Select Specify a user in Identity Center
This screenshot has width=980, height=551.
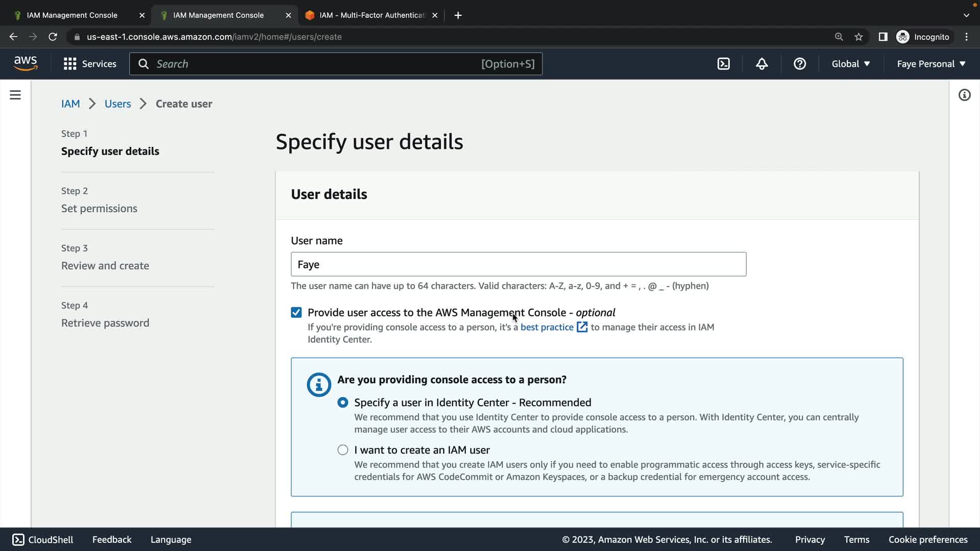click(x=343, y=403)
